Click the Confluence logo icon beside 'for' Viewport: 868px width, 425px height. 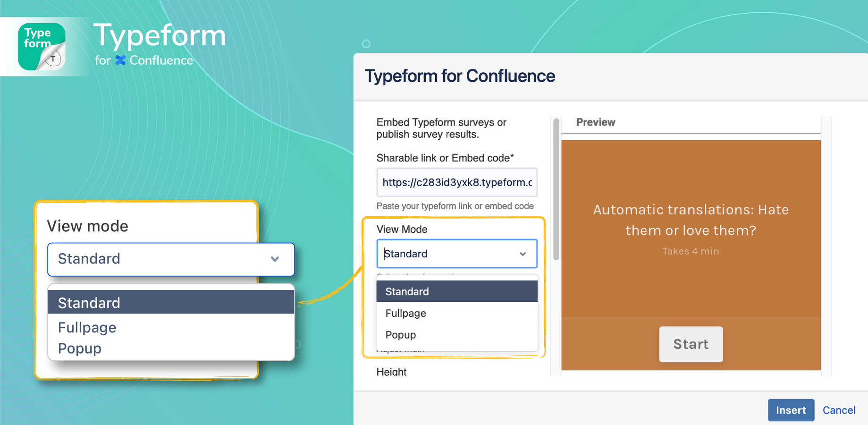pos(120,60)
